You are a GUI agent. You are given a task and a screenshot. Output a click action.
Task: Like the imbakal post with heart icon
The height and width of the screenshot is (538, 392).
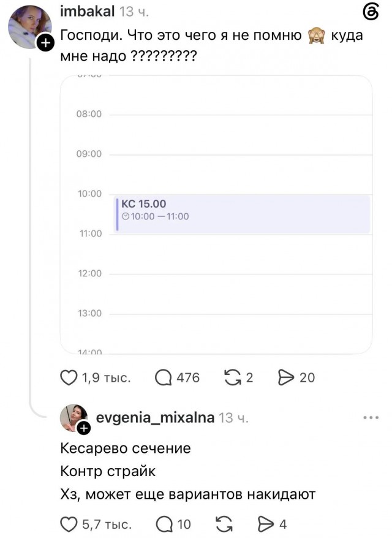pos(69,377)
